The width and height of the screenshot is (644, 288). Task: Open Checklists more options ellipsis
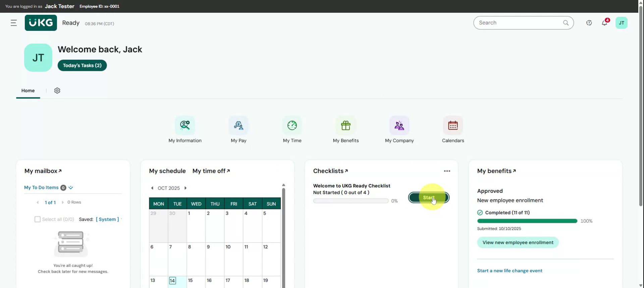(x=447, y=171)
